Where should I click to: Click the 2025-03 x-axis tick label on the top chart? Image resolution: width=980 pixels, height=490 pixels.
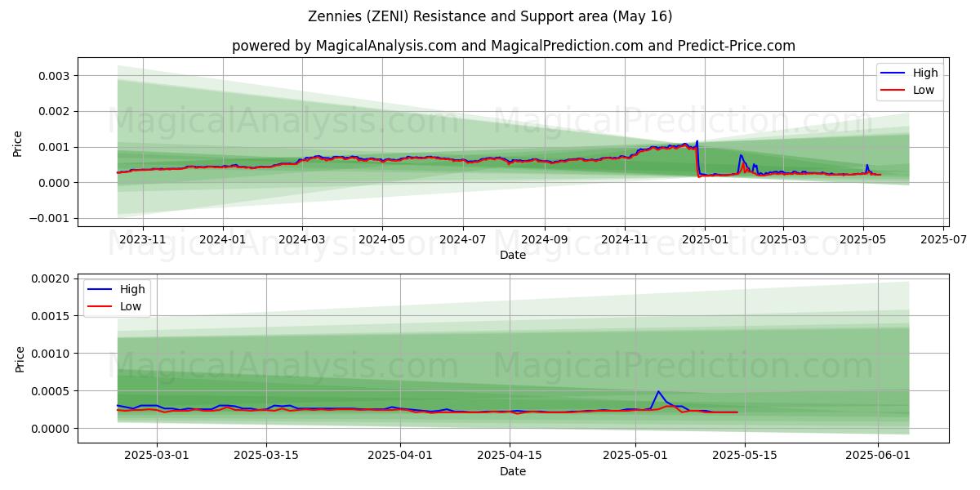[x=783, y=240]
